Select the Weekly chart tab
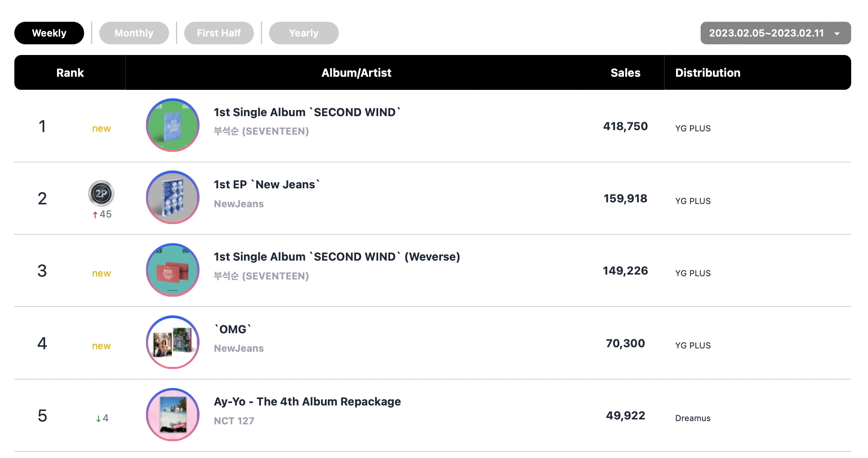The height and width of the screenshot is (458, 868). tap(49, 33)
